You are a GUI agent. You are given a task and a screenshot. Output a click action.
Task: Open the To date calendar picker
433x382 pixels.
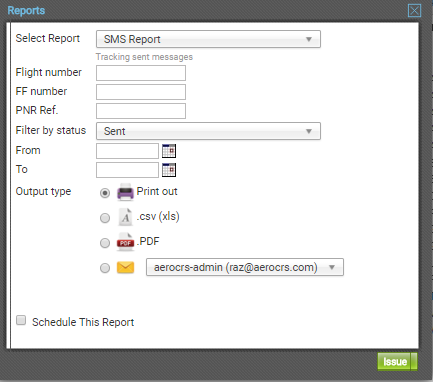point(169,170)
